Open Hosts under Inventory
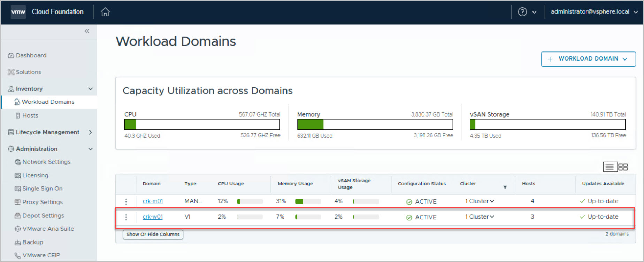 (30, 116)
